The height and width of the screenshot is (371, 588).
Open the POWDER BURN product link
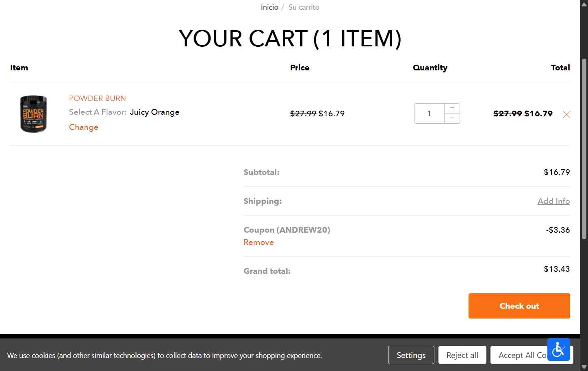[98, 98]
